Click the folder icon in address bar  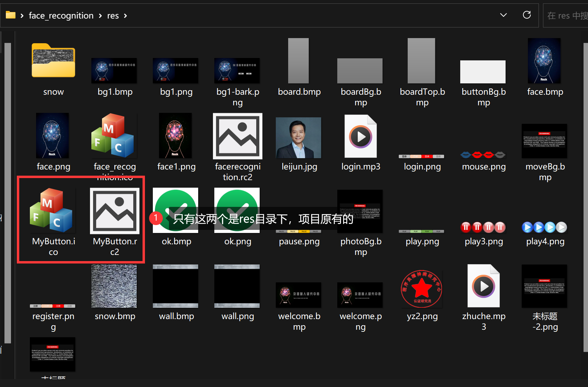click(x=11, y=15)
